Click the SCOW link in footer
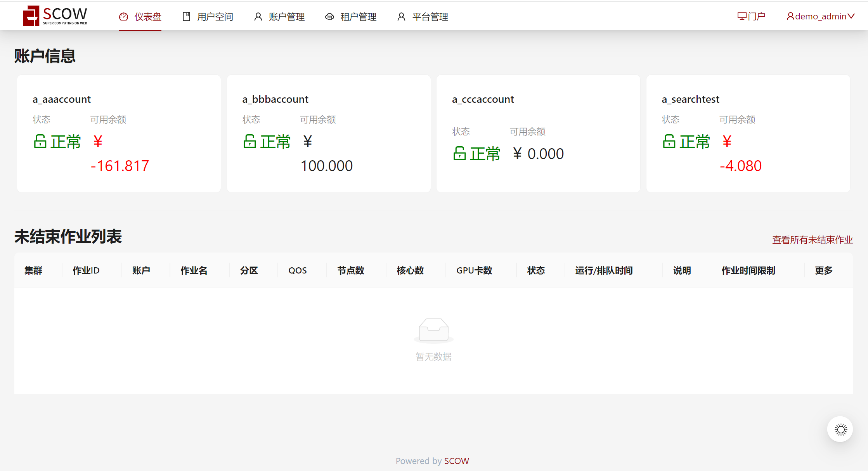 tap(456, 461)
